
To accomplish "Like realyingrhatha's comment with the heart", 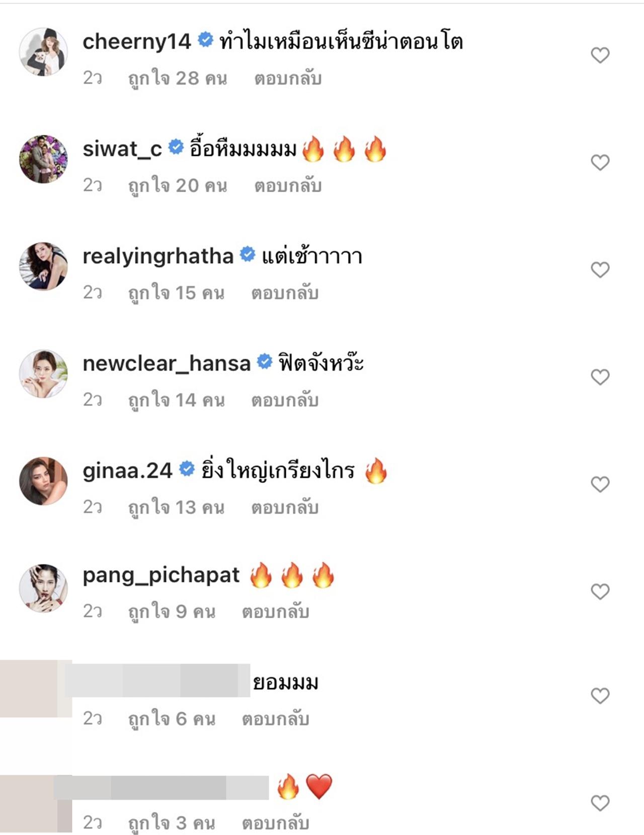I will (600, 270).
